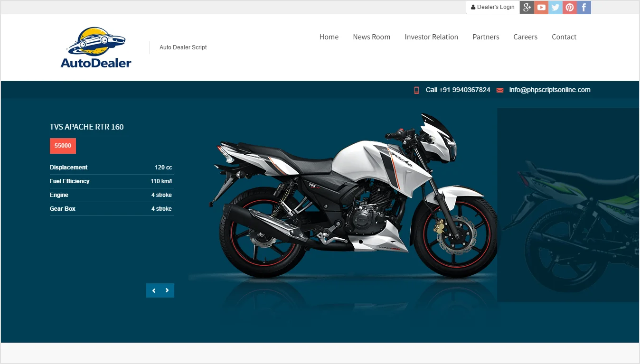Select the Fuel Efficiency label
Image resolution: width=640 pixels, height=364 pixels.
point(70,181)
